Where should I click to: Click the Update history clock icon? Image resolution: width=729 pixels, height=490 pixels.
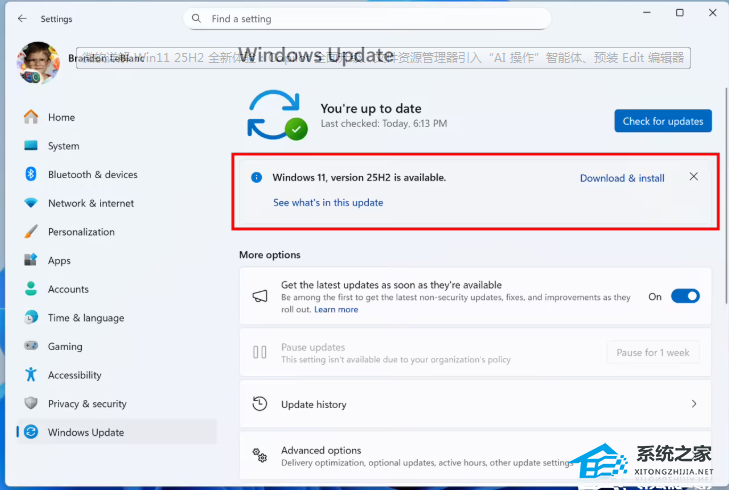tap(260, 404)
